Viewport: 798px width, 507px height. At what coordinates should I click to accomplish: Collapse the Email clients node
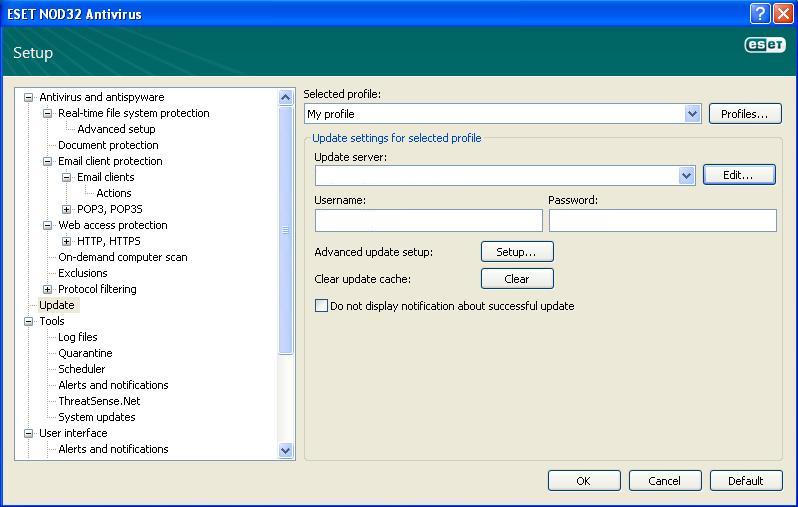(x=66, y=177)
